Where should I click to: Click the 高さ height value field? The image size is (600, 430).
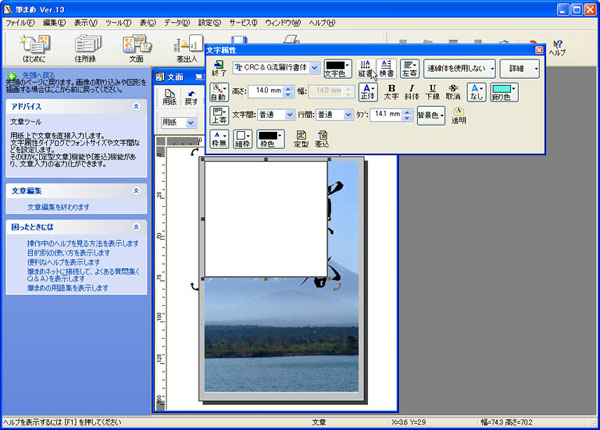(266, 91)
